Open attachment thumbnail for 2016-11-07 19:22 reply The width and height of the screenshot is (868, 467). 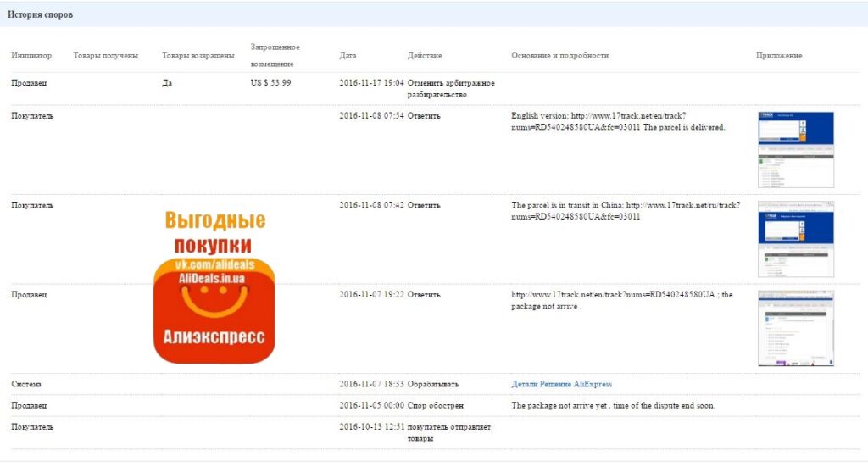pyautogui.click(x=795, y=329)
